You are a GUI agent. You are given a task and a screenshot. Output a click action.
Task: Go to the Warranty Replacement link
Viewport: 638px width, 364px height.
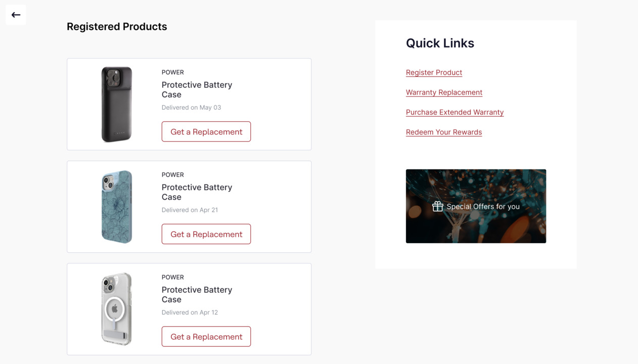tap(444, 93)
